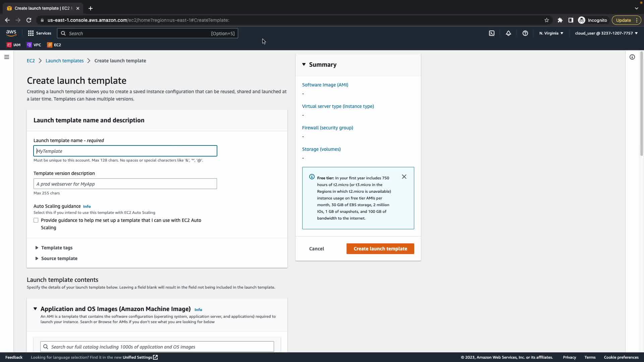Collapse the Summary panel
The height and width of the screenshot is (362, 644).
tap(304, 64)
